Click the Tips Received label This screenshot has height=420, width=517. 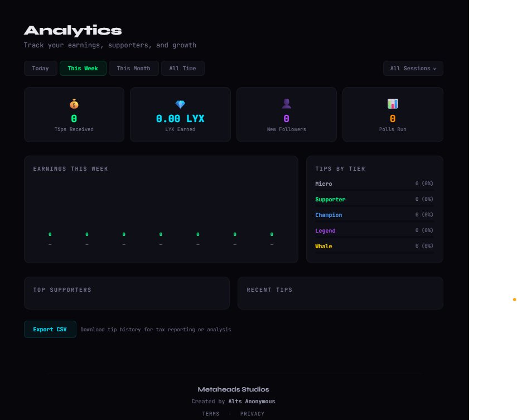click(x=74, y=129)
